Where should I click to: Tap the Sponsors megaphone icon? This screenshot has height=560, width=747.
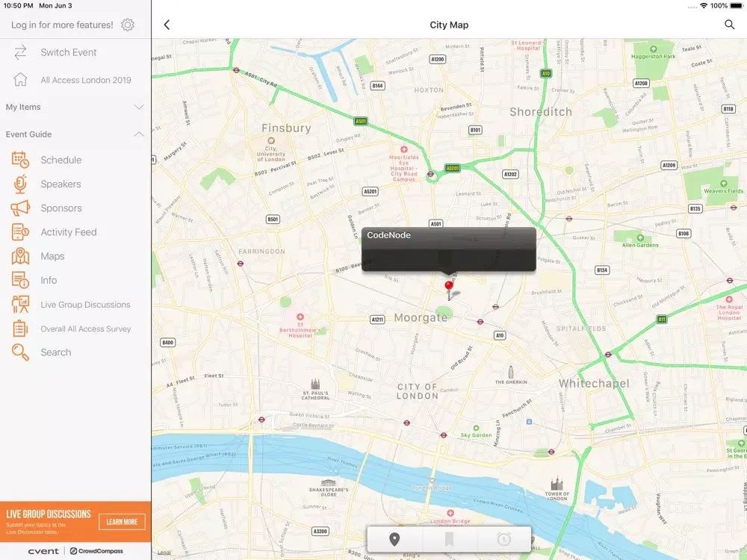(20, 208)
